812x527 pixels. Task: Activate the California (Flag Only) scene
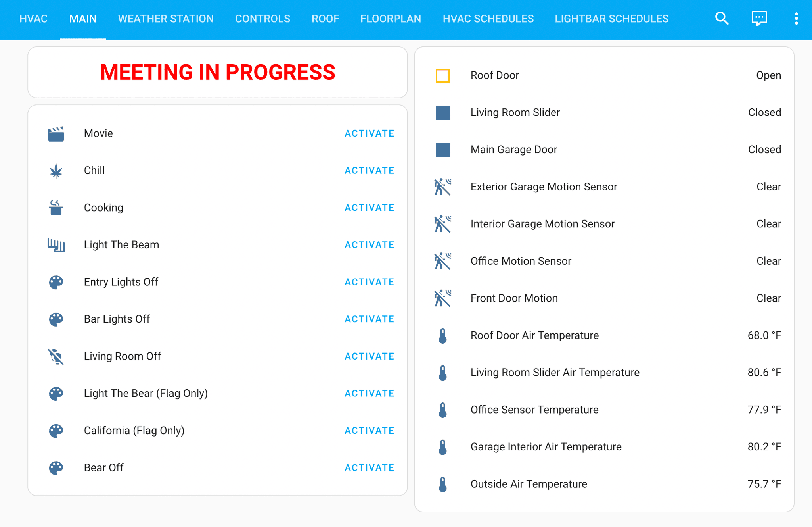pos(369,431)
